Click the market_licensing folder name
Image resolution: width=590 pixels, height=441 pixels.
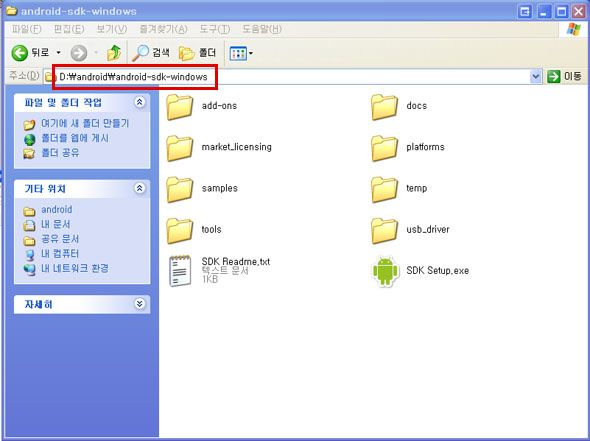click(x=236, y=146)
